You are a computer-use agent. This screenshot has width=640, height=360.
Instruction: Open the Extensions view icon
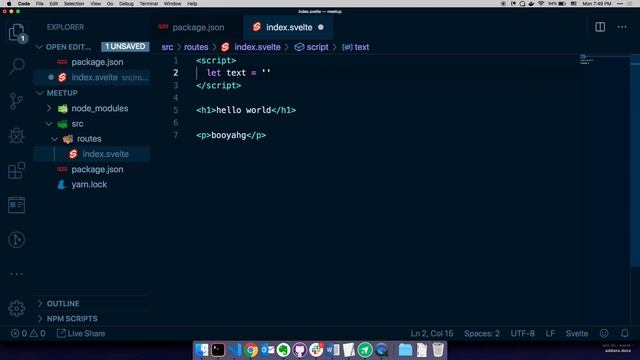(x=16, y=170)
